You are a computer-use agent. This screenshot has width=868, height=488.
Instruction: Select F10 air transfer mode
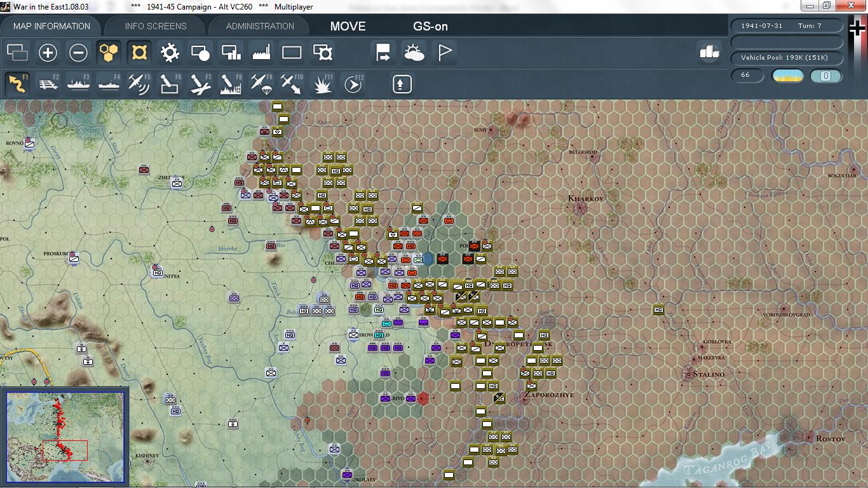click(x=292, y=84)
